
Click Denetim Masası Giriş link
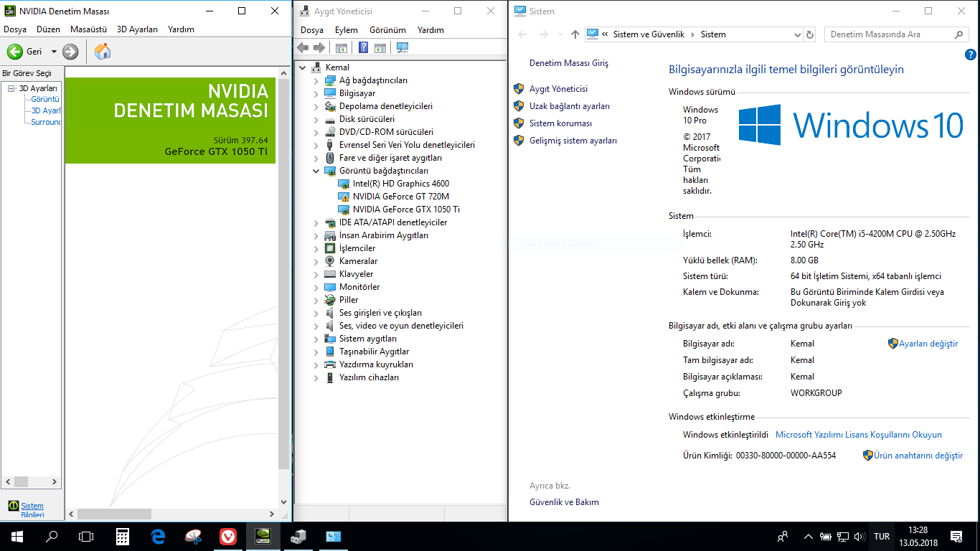569,63
